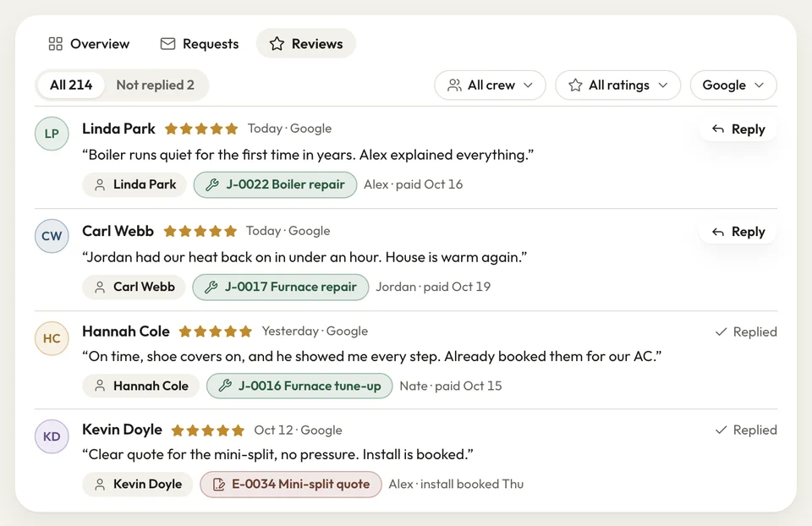Click "Clear quote for the mini-split" review text
The image size is (812, 526).
(277, 455)
